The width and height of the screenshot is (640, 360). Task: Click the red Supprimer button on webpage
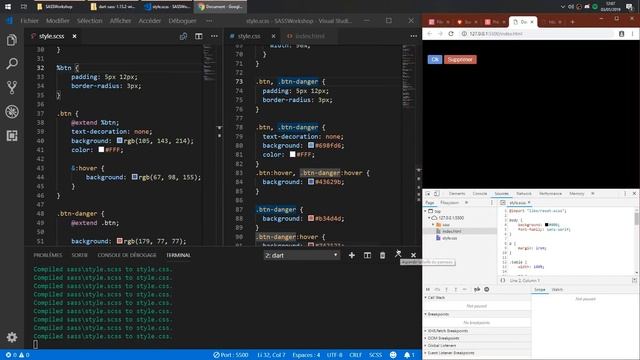(460, 60)
